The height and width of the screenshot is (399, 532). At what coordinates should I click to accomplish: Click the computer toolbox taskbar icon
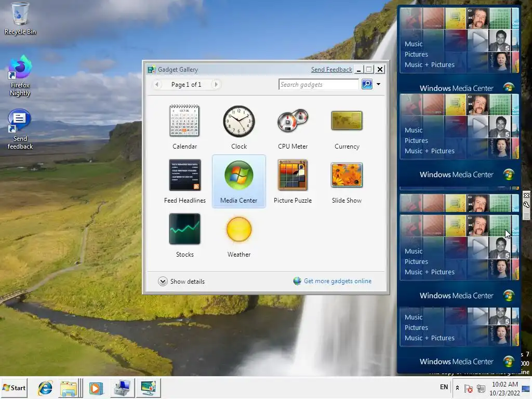[x=122, y=388]
